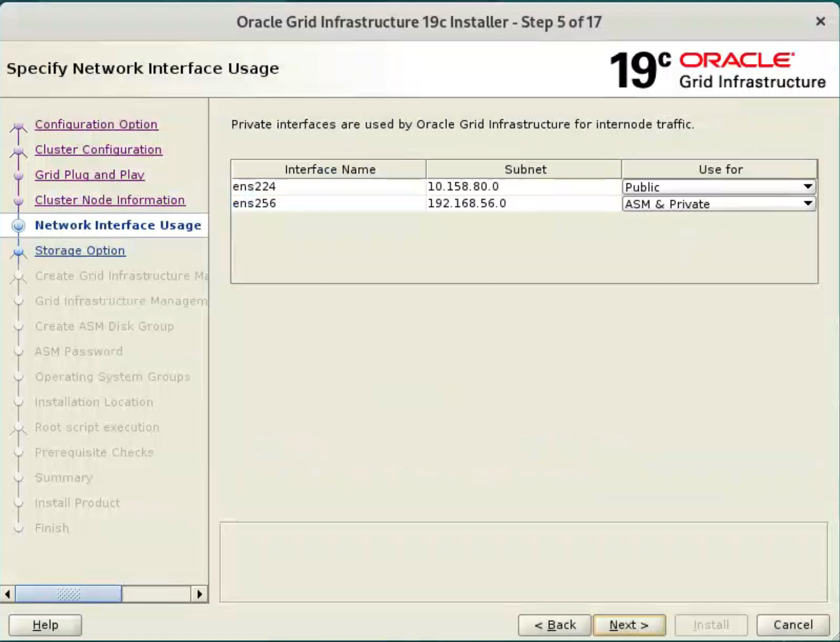The width and height of the screenshot is (840, 642).
Task: Select the ens256 interface name cell
Action: tap(328, 204)
